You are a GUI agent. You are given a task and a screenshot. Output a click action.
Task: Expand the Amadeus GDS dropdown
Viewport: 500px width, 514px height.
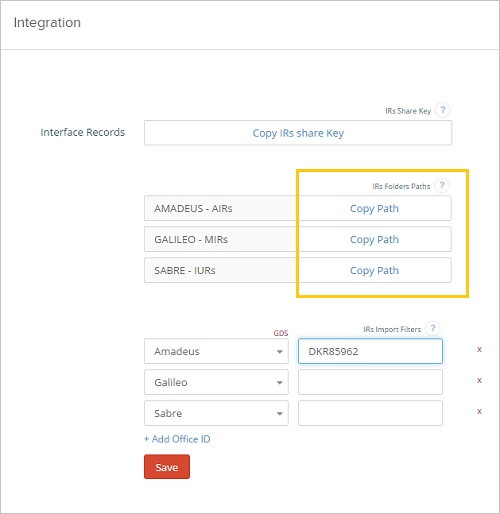[216, 351]
